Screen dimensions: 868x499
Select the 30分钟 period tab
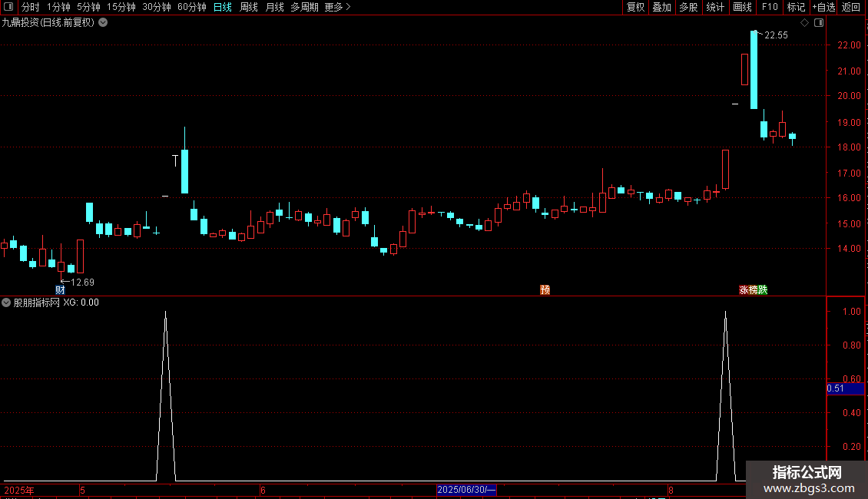pos(157,7)
